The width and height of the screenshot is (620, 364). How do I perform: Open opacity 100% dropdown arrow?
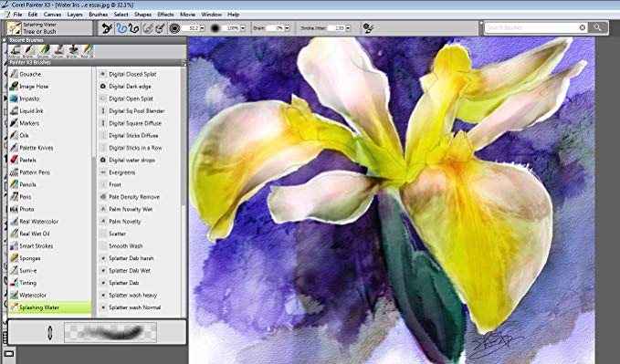click(242, 28)
